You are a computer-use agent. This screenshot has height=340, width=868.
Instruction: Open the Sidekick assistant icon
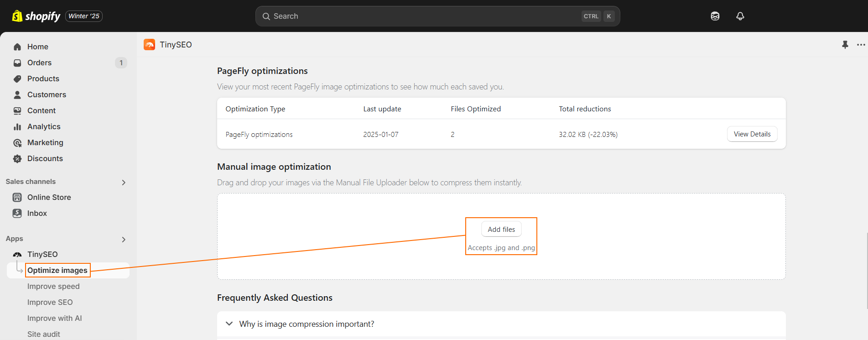(715, 16)
